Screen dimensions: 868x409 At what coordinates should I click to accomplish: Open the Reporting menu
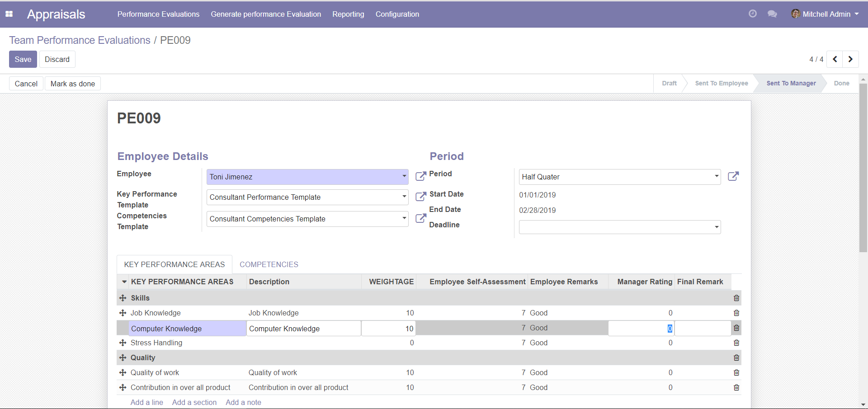tap(348, 14)
